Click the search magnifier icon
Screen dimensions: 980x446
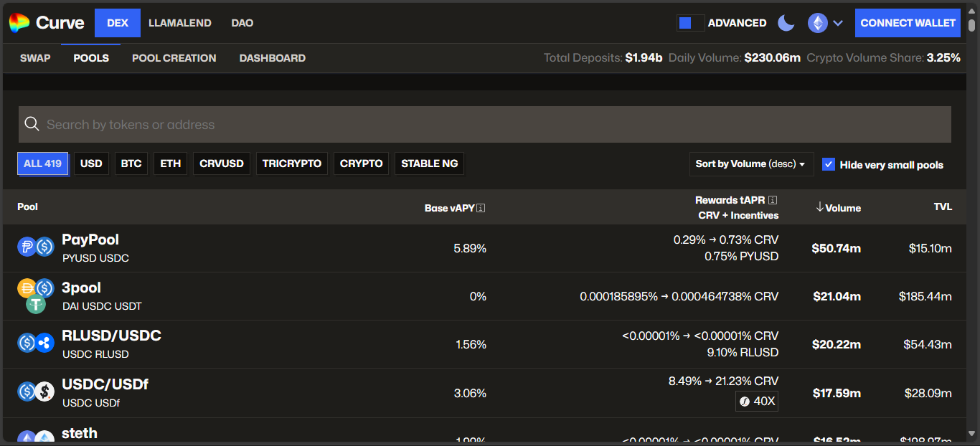coord(32,125)
